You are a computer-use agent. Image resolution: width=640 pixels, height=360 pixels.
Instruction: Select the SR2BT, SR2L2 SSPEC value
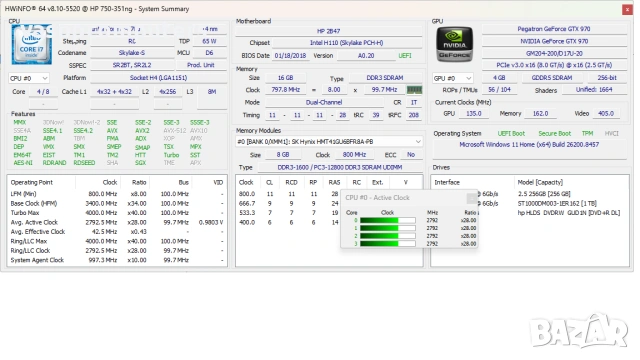coord(132,65)
